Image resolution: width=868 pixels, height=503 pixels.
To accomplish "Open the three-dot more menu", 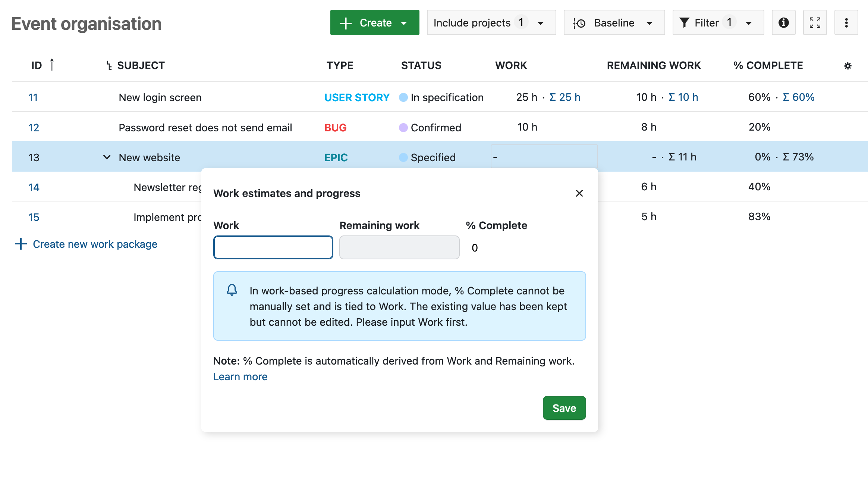I will pos(846,23).
